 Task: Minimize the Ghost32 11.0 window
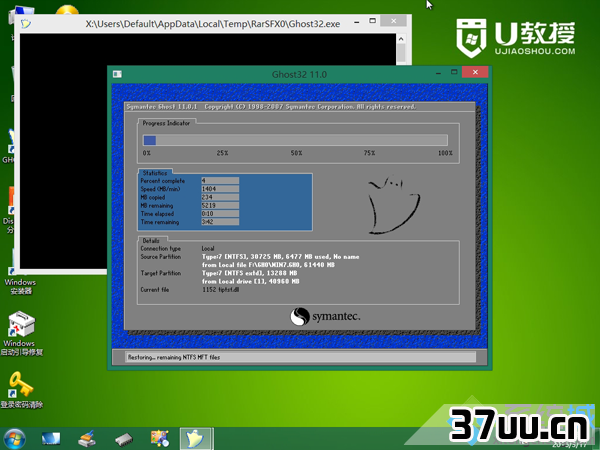pyautogui.click(x=438, y=72)
